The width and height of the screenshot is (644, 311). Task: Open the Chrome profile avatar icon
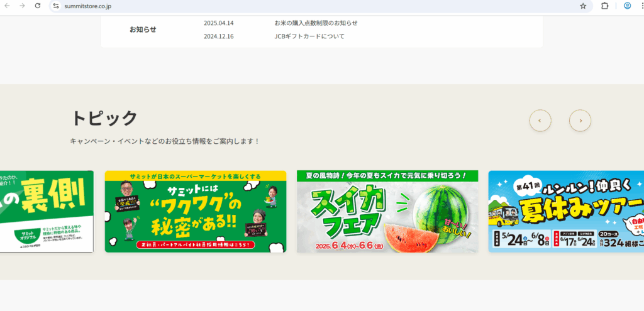tap(627, 6)
